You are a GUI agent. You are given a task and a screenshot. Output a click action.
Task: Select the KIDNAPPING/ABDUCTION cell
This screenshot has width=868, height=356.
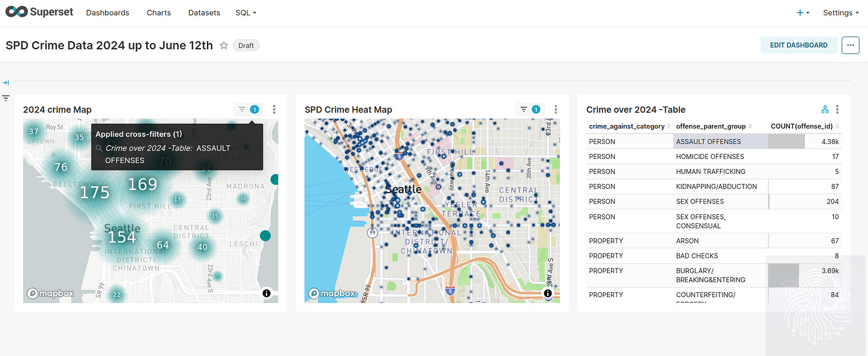[721, 186]
